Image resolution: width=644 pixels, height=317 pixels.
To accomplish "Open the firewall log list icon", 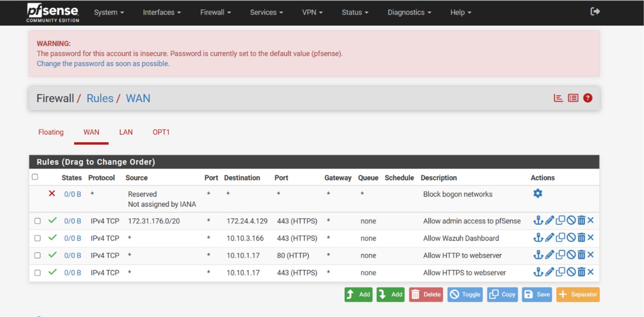I will pos(573,98).
